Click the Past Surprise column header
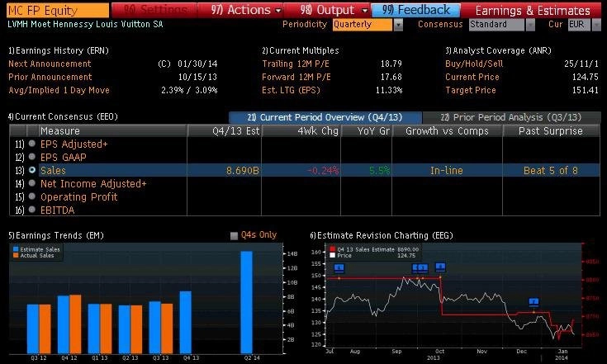This screenshot has width=607, height=364. click(551, 130)
